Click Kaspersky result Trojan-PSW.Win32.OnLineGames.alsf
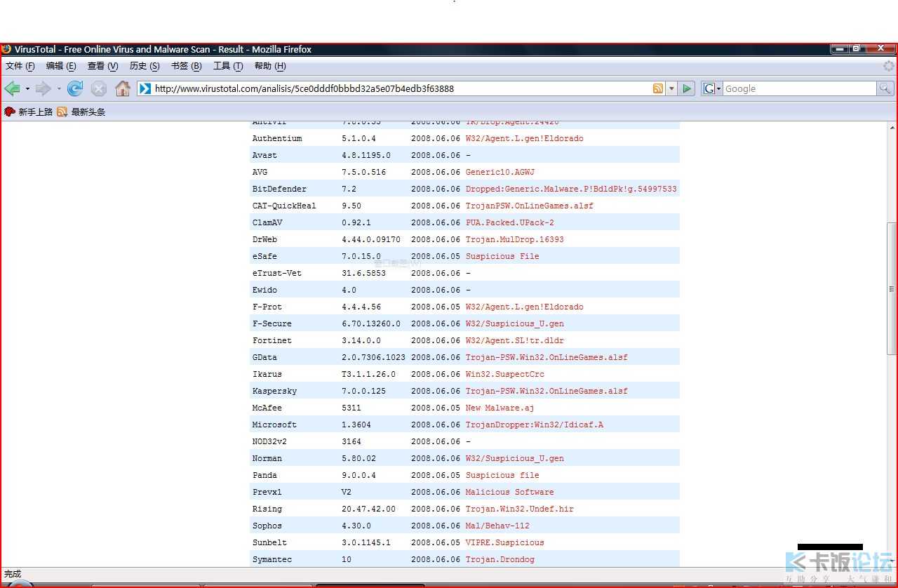The height and width of the screenshot is (588, 898). [547, 391]
